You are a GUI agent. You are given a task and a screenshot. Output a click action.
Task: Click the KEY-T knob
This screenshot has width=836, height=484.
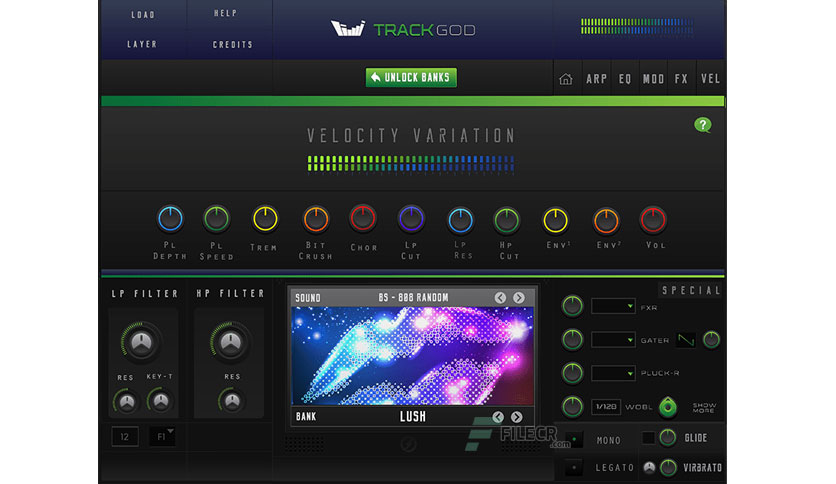160,401
